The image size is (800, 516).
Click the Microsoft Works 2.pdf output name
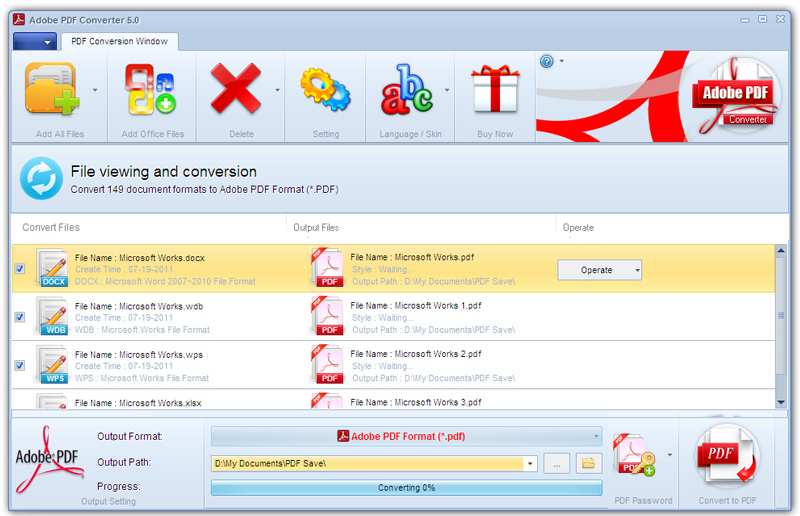pyautogui.click(x=415, y=354)
